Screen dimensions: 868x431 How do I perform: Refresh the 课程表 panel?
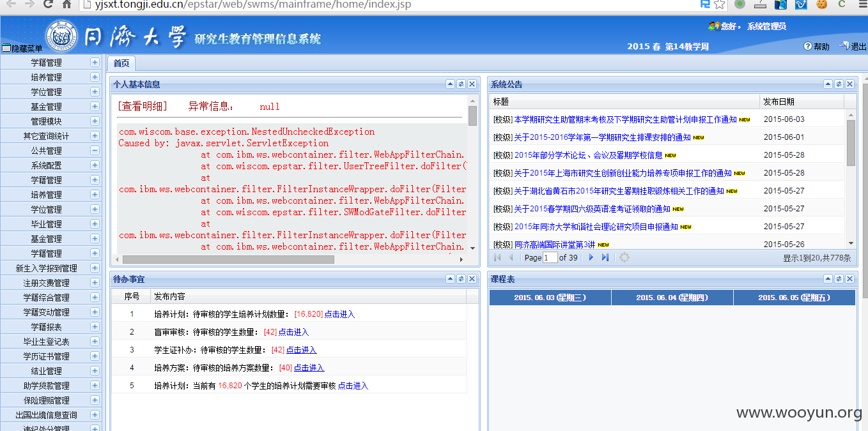tap(839, 279)
